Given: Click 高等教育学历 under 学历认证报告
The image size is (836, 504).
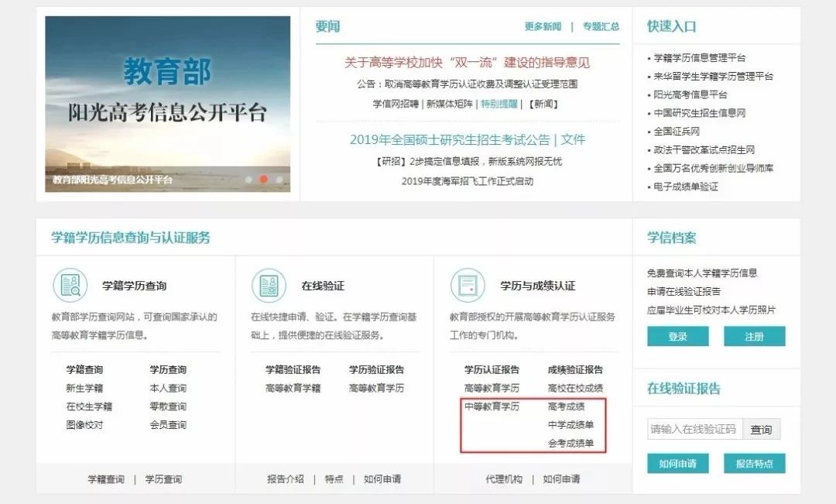Looking at the screenshot, I should click(492, 389).
